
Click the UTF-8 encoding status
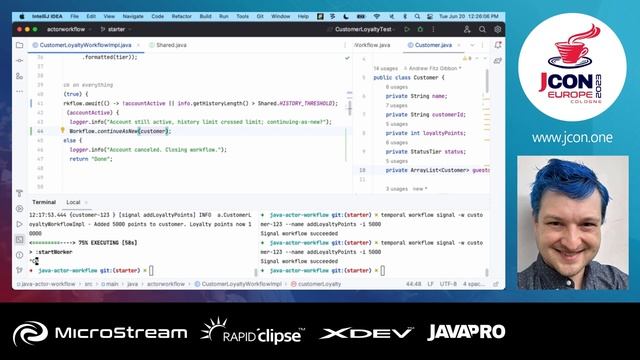coord(448,284)
